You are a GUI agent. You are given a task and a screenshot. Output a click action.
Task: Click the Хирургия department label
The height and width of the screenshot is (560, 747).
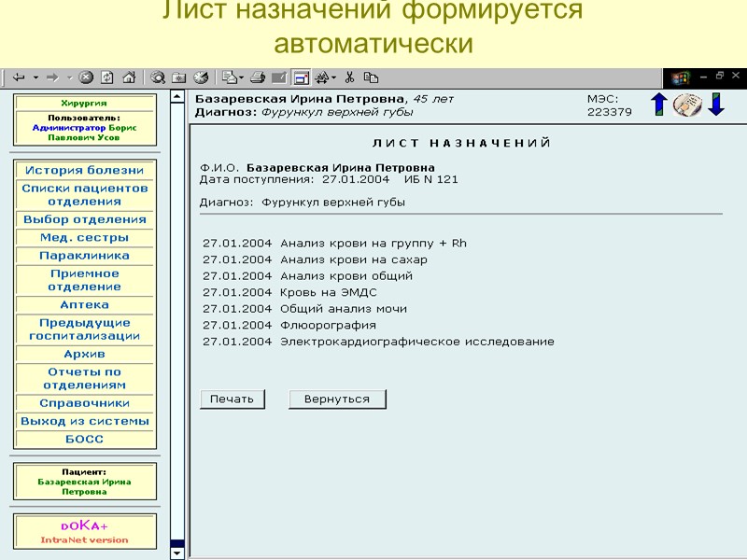(x=84, y=103)
